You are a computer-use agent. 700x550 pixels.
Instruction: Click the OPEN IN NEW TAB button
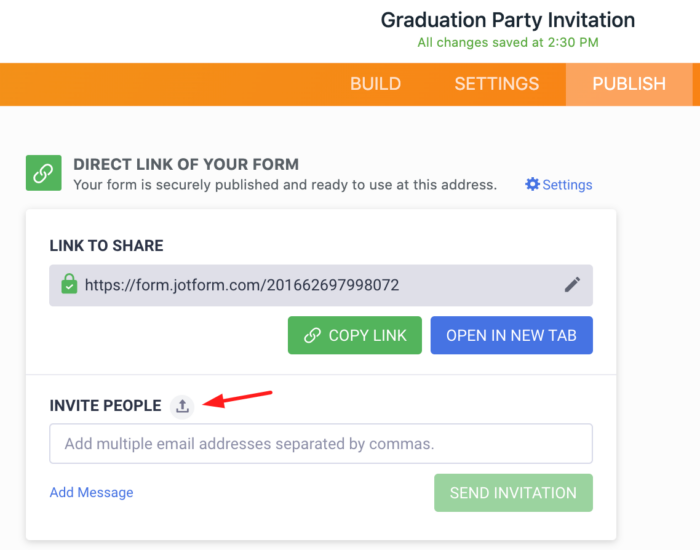(511, 336)
